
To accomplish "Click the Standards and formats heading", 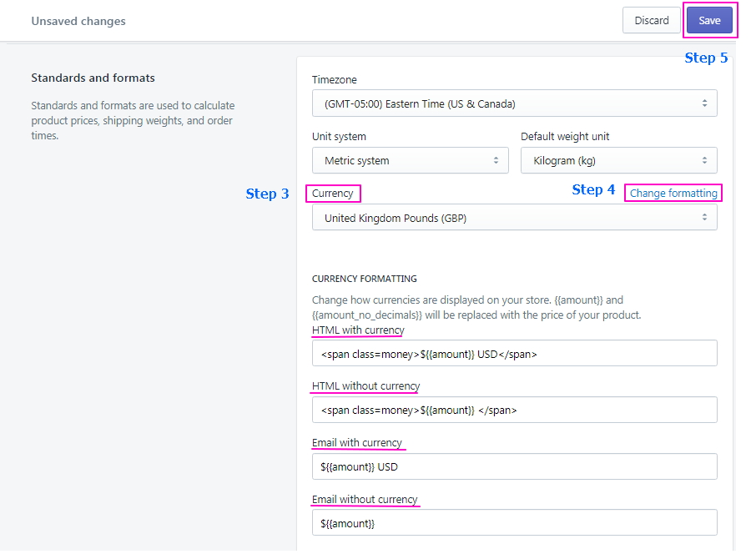I will click(x=93, y=78).
